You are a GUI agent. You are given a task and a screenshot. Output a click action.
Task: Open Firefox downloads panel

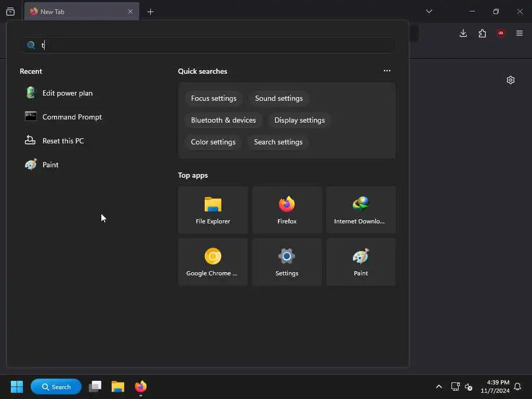coord(463,33)
